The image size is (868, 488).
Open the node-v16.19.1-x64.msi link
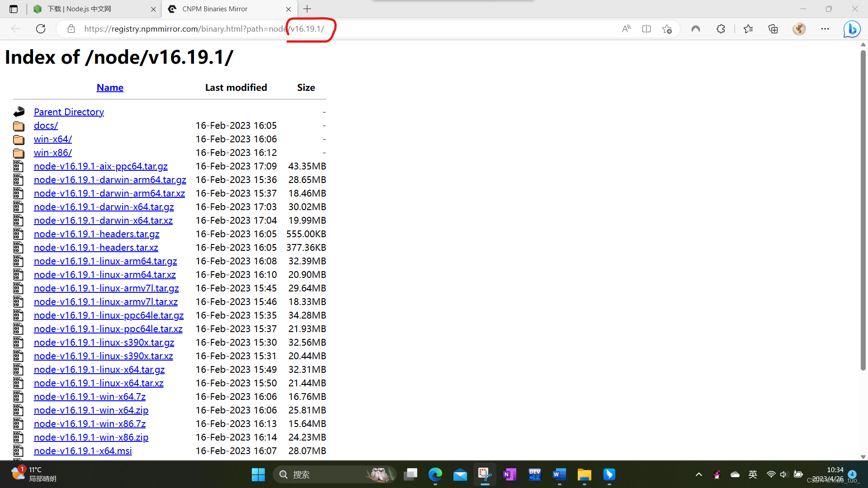point(83,451)
